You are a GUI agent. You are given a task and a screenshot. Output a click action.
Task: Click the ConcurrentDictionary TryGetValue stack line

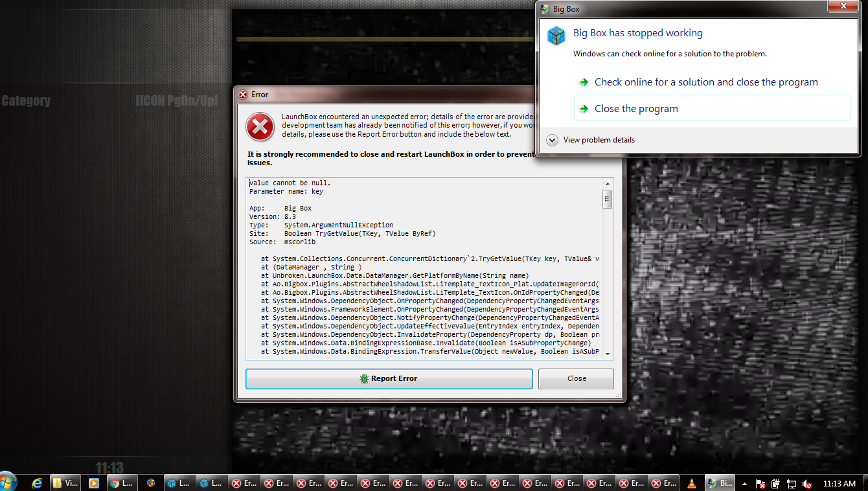[430, 258]
